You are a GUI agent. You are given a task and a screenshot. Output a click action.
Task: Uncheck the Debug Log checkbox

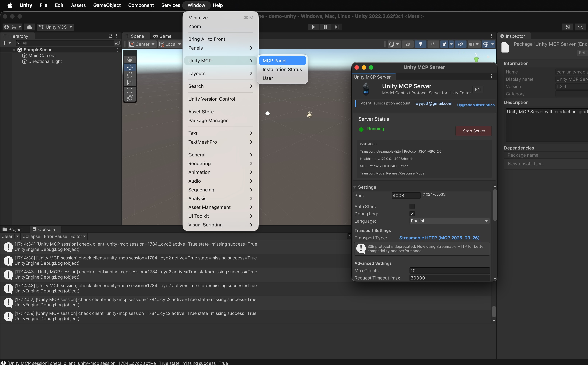tap(412, 214)
